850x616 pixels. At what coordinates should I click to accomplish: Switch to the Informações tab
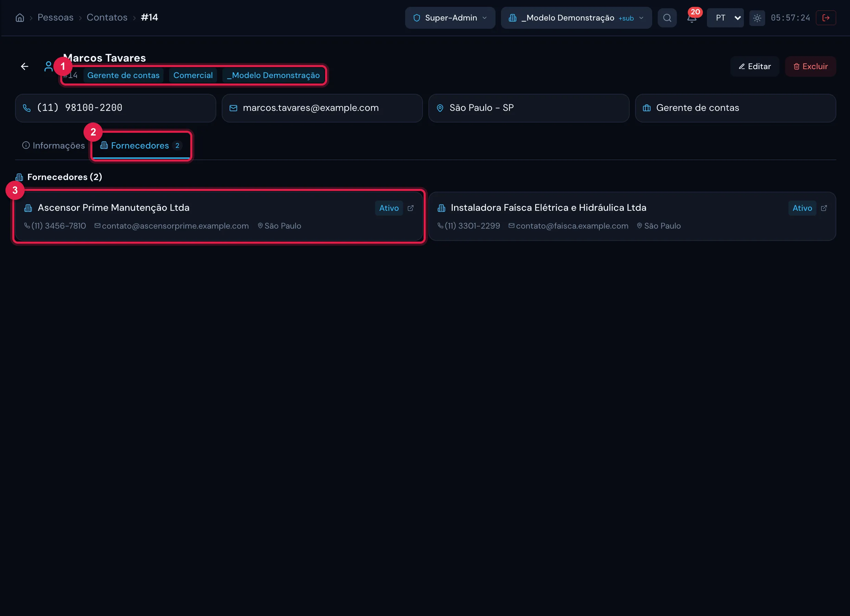[x=54, y=145]
